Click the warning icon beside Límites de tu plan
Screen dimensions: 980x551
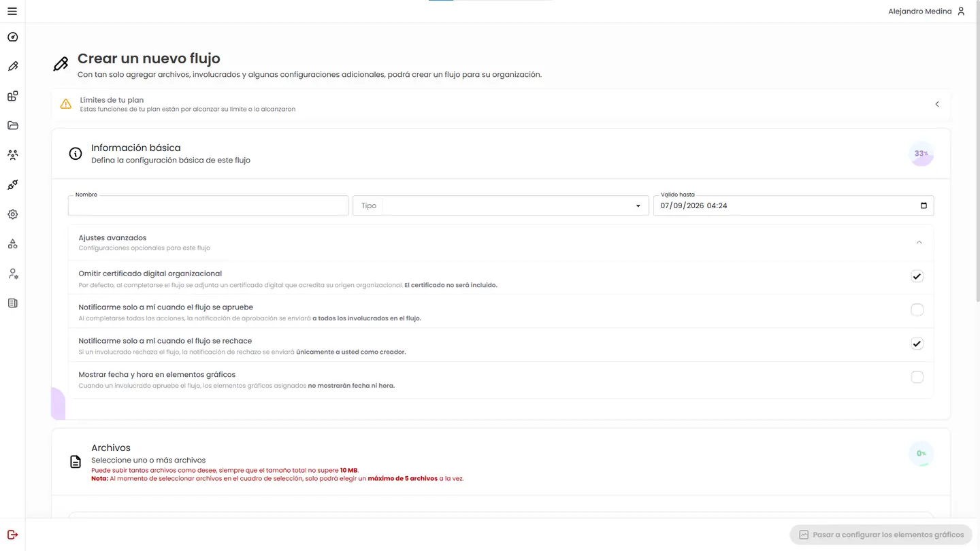(65, 104)
